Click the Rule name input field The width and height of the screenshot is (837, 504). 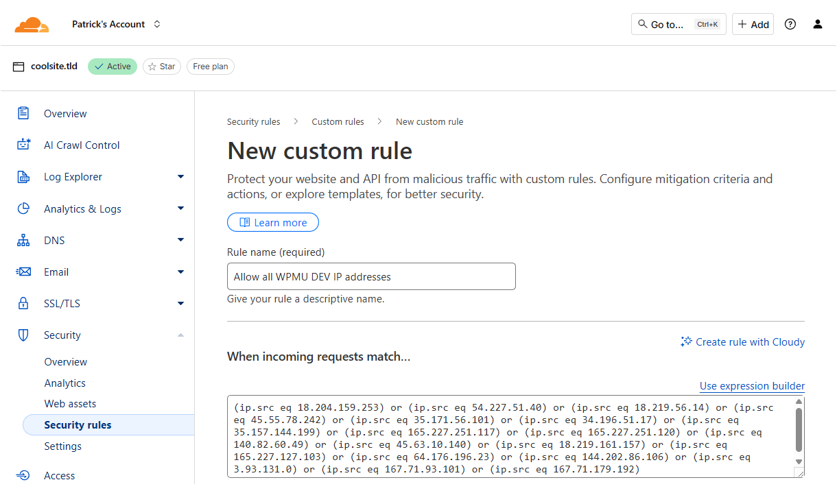tap(371, 276)
